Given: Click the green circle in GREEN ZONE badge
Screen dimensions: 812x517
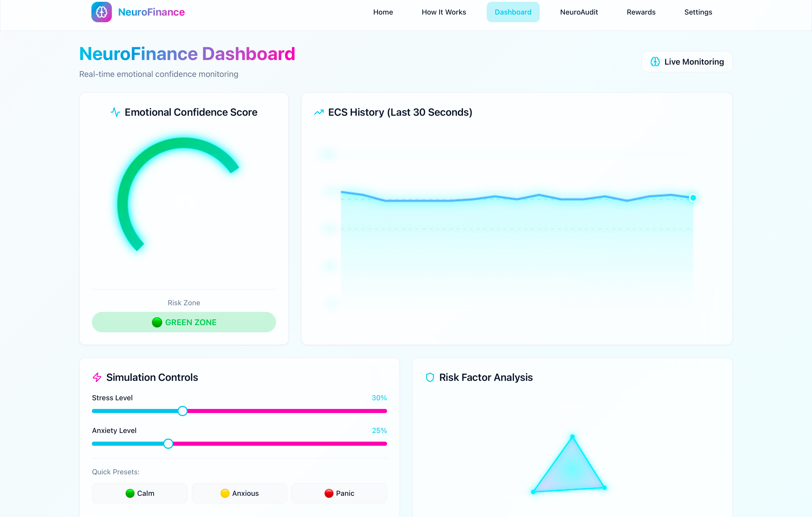Looking at the screenshot, I should coord(157,322).
